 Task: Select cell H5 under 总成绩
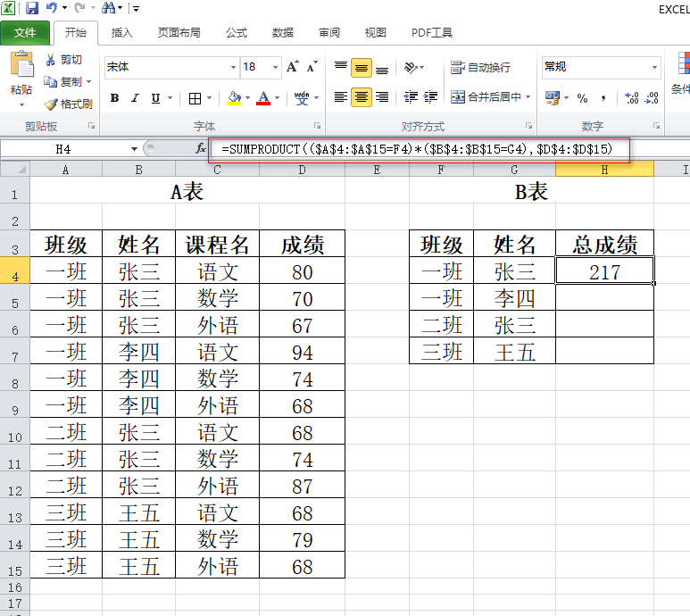click(604, 297)
